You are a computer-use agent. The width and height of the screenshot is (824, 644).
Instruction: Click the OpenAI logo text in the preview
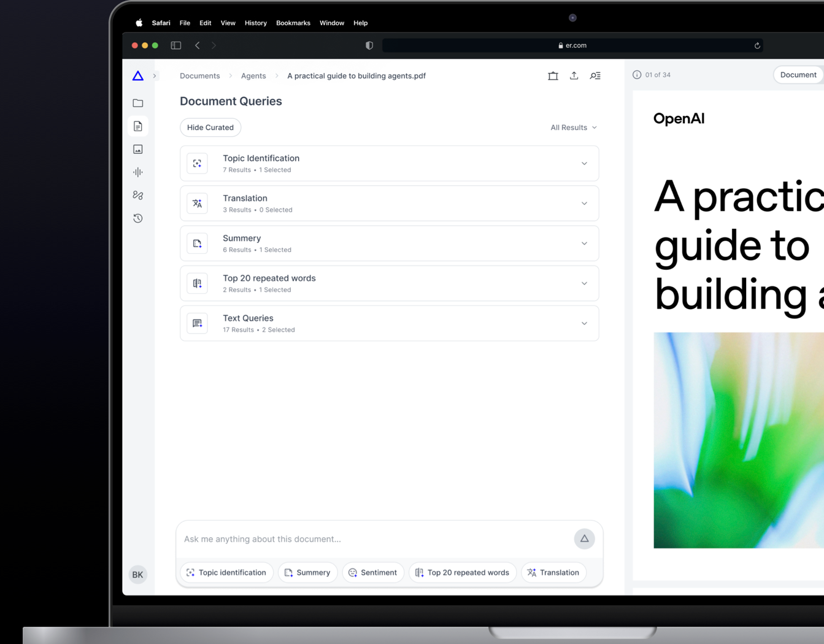point(679,118)
